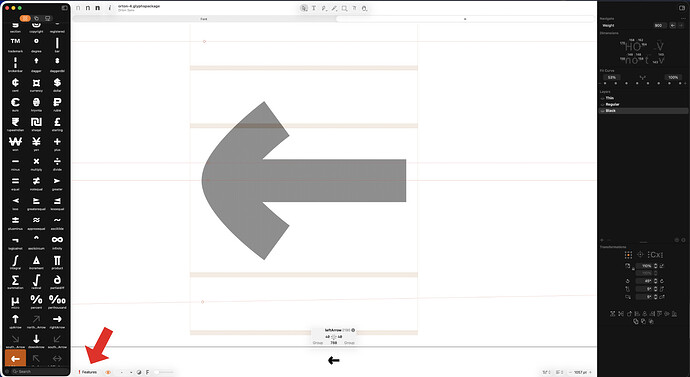Image resolution: width=690 pixels, height=377 pixels.
Task: Click the scale icon in Transformations
Action: (628, 266)
